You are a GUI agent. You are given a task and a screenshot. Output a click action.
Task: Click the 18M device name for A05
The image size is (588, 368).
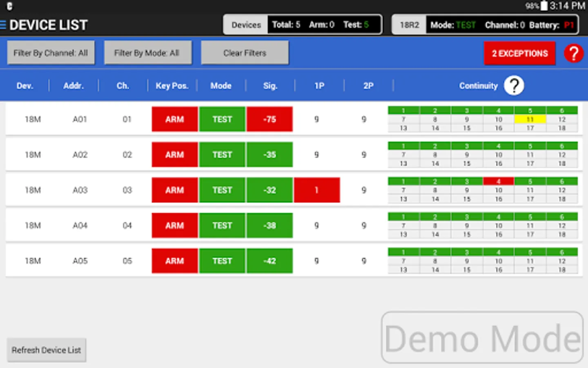click(33, 261)
